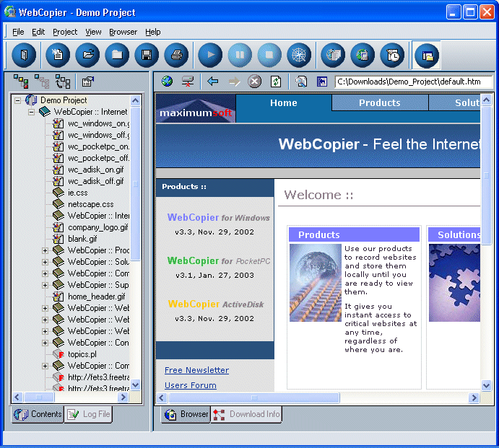This screenshot has height=448, width=499.
Task: Open properties icon above project tree
Action: 88,82
